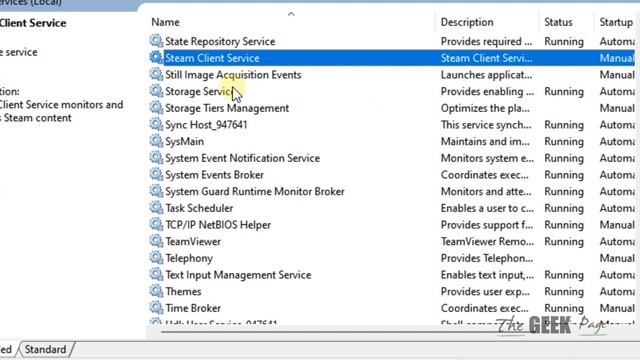
Task: Click the Storage Tiers Management gear icon
Action: (x=156, y=108)
